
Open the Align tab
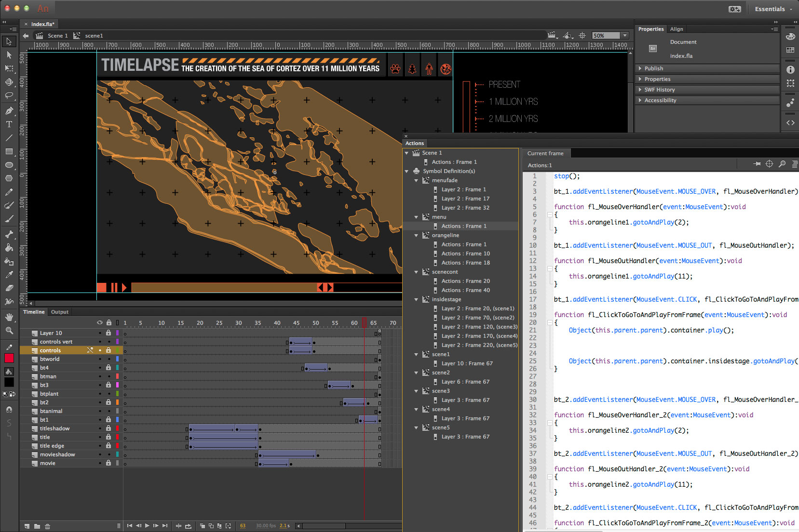[x=676, y=29]
